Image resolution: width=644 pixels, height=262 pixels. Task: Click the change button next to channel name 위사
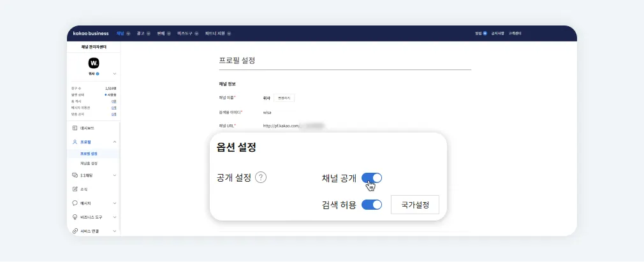pos(284,98)
